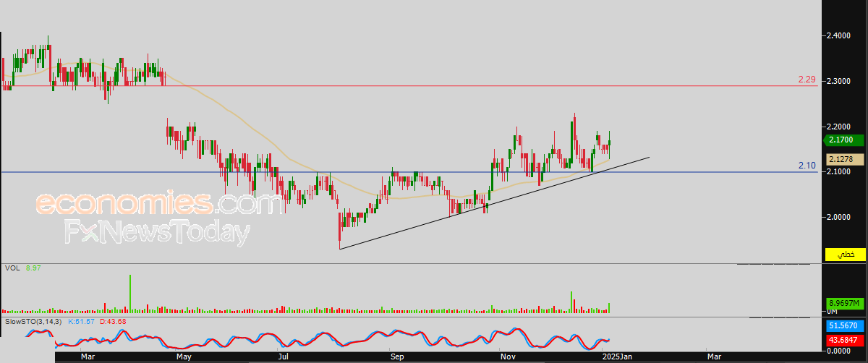Click the 2.4000 price axis label
The height and width of the screenshot is (363, 868).
[839, 35]
